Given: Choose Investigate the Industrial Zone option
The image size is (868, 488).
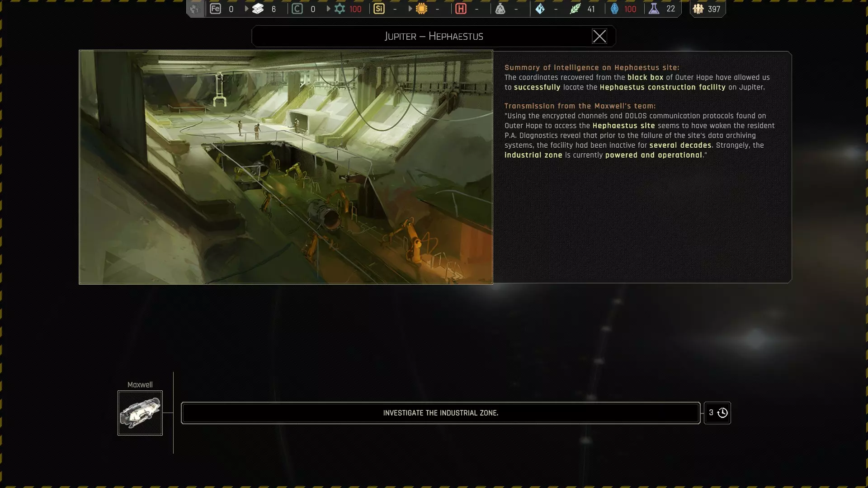Looking at the screenshot, I should click(440, 413).
